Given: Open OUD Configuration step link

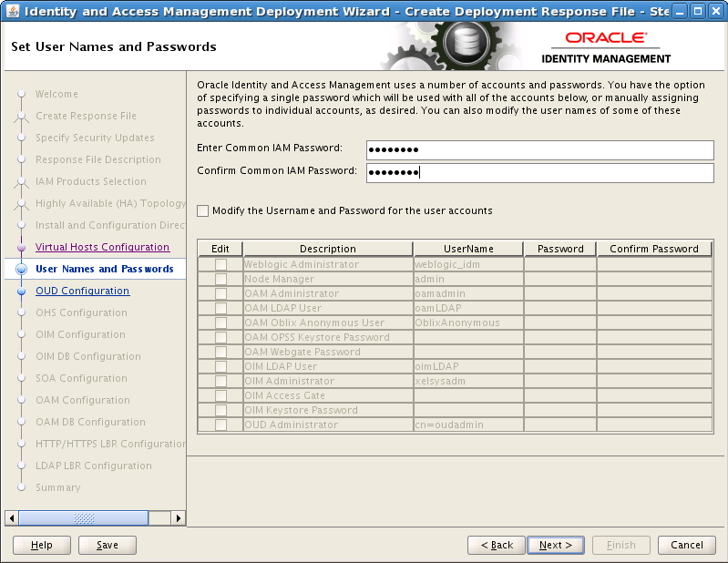Looking at the screenshot, I should click(x=83, y=291).
